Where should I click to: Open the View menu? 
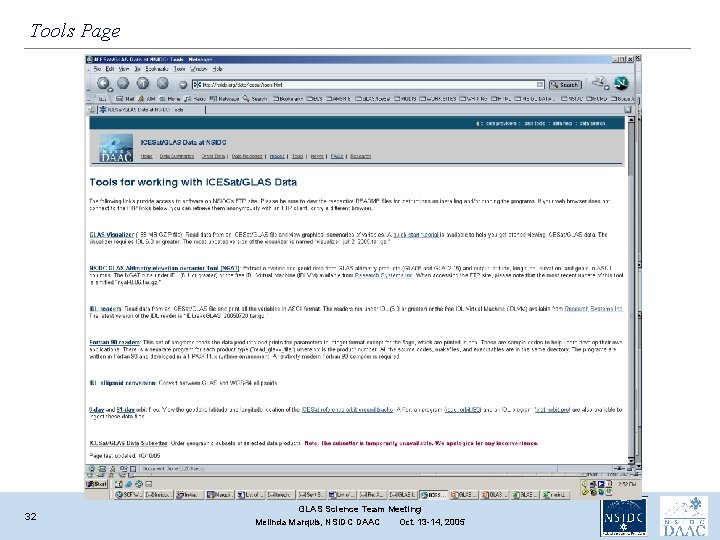pyautogui.click(x=124, y=69)
